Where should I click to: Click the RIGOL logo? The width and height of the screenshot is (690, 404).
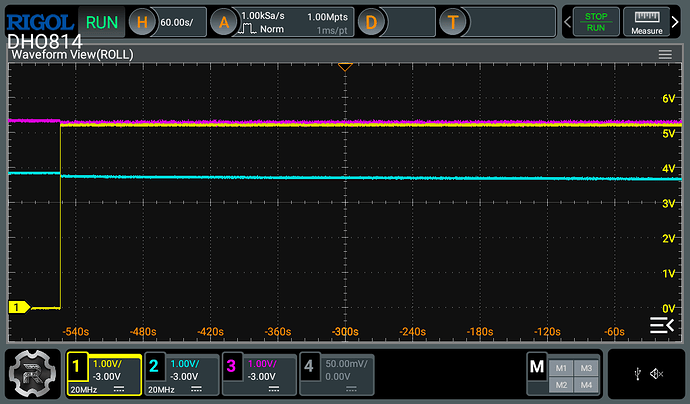pyautogui.click(x=39, y=21)
